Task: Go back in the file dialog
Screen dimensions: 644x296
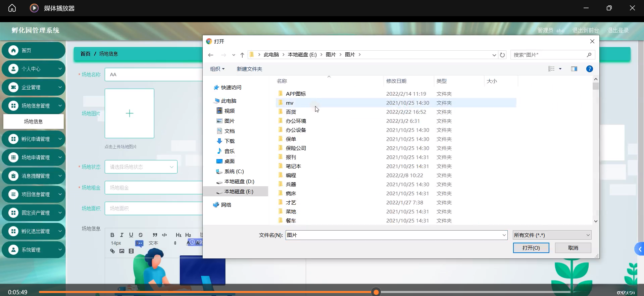Action: click(x=211, y=55)
